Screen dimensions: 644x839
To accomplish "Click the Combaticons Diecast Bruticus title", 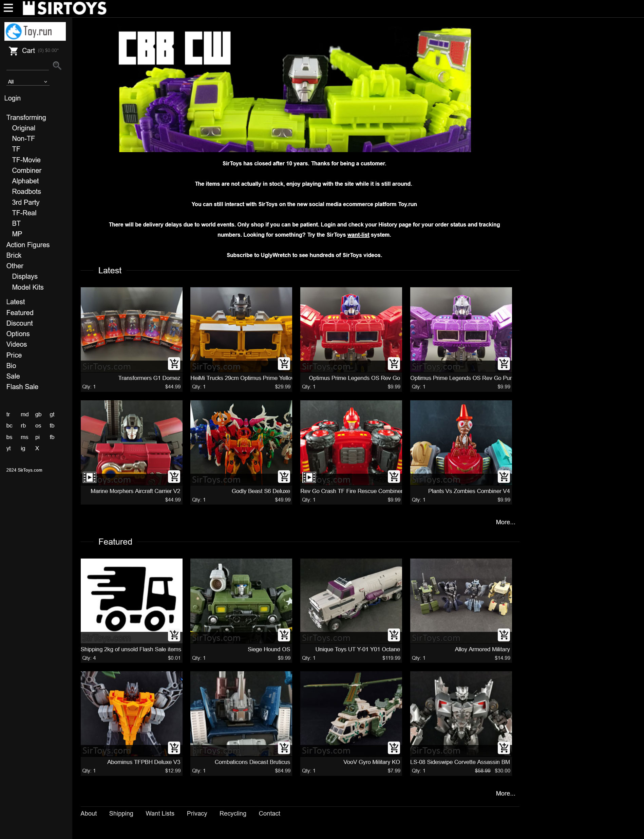I will [252, 762].
